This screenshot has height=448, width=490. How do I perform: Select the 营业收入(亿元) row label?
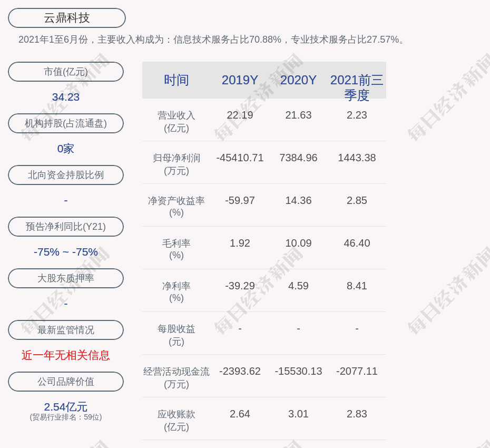point(176,121)
